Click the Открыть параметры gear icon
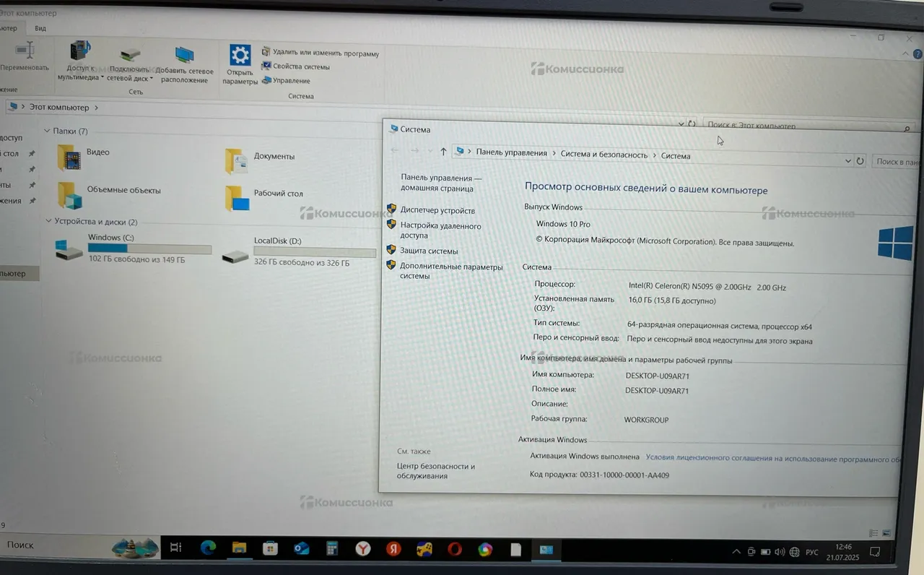 240,56
